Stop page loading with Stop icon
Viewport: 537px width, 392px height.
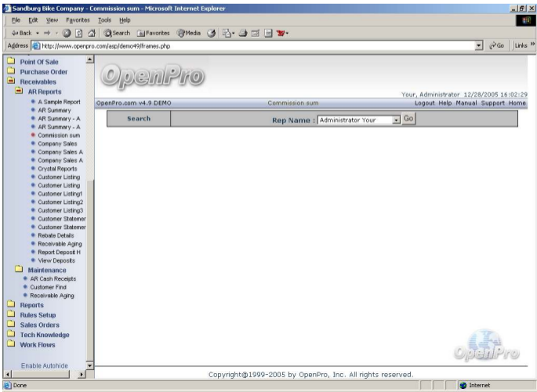click(x=67, y=33)
